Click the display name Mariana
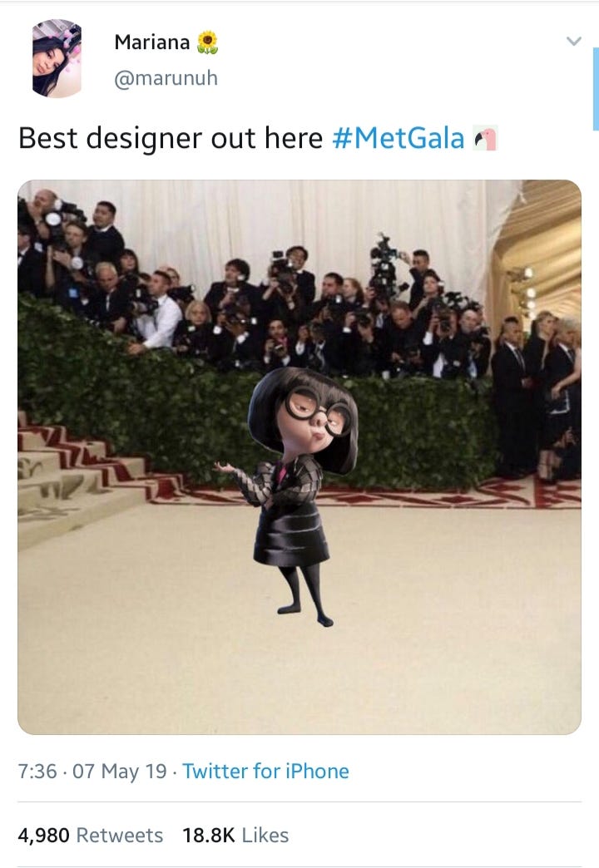The width and height of the screenshot is (599, 868). 151,42
